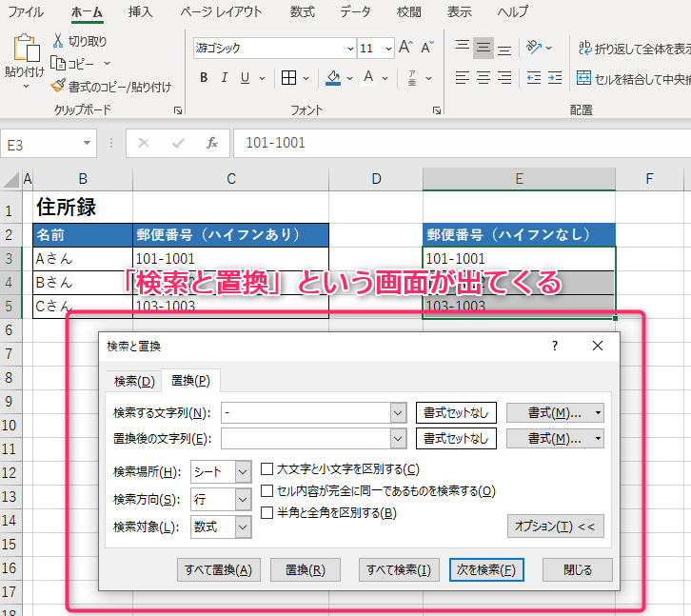The image size is (691, 616).
Task: Enable 大文字と小文字を区別する checkbox
Action: coord(267,469)
